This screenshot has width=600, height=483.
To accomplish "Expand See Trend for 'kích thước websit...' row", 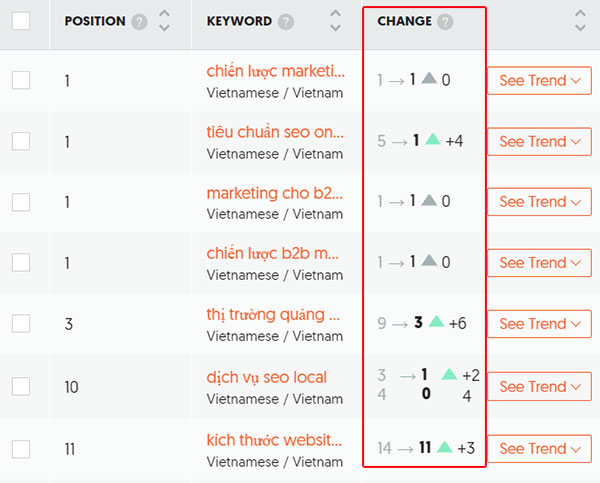I will tap(540, 449).
